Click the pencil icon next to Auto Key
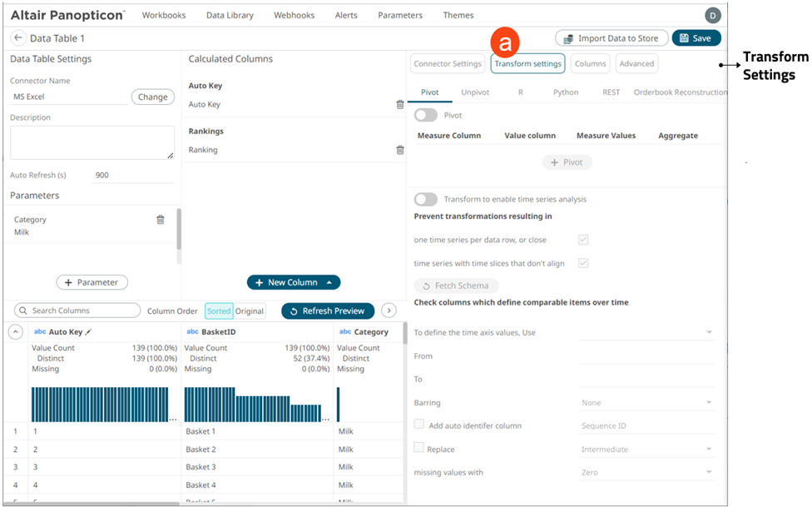This screenshot has width=812, height=507. [89, 332]
